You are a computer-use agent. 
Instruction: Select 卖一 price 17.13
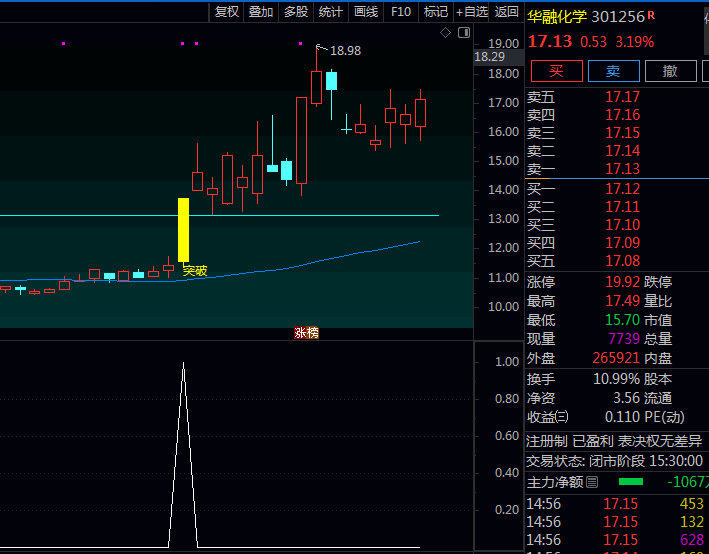click(623, 169)
